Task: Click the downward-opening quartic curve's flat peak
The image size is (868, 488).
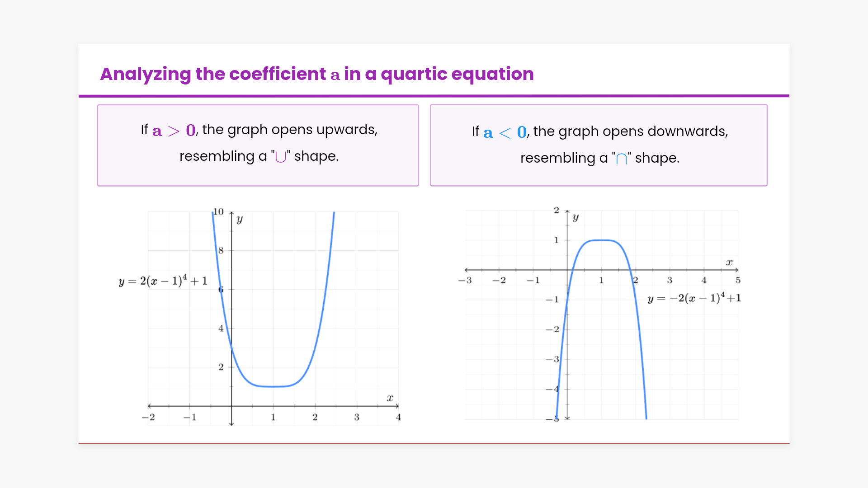Action: [x=601, y=240]
